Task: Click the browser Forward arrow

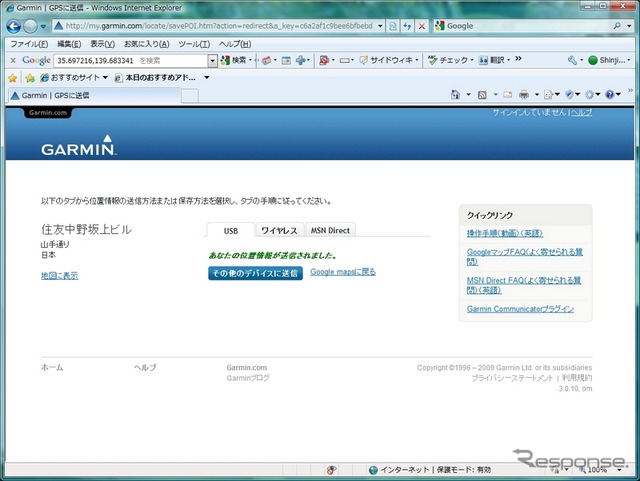Action: (30, 27)
